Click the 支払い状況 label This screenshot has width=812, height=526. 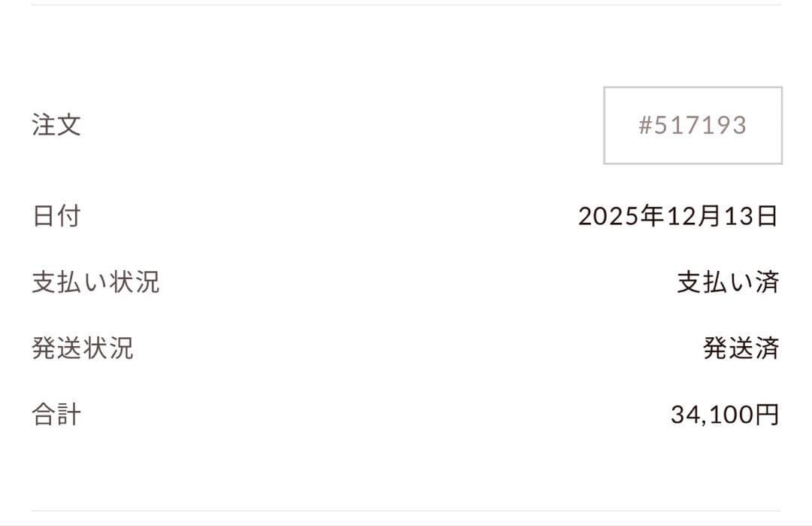coord(95,283)
